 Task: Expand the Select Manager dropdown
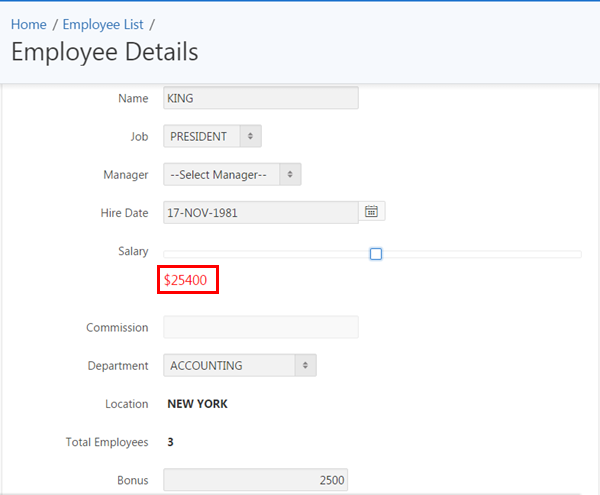tap(232, 175)
